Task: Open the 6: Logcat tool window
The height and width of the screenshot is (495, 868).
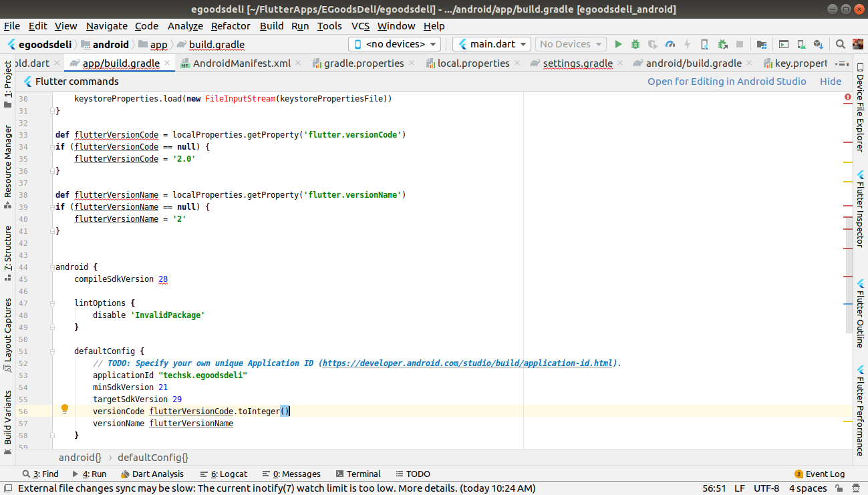Action: pyautogui.click(x=224, y=474)
